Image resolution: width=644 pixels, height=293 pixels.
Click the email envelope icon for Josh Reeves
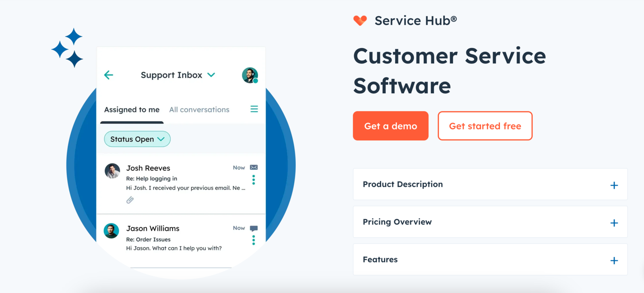[x=254, y=167]
